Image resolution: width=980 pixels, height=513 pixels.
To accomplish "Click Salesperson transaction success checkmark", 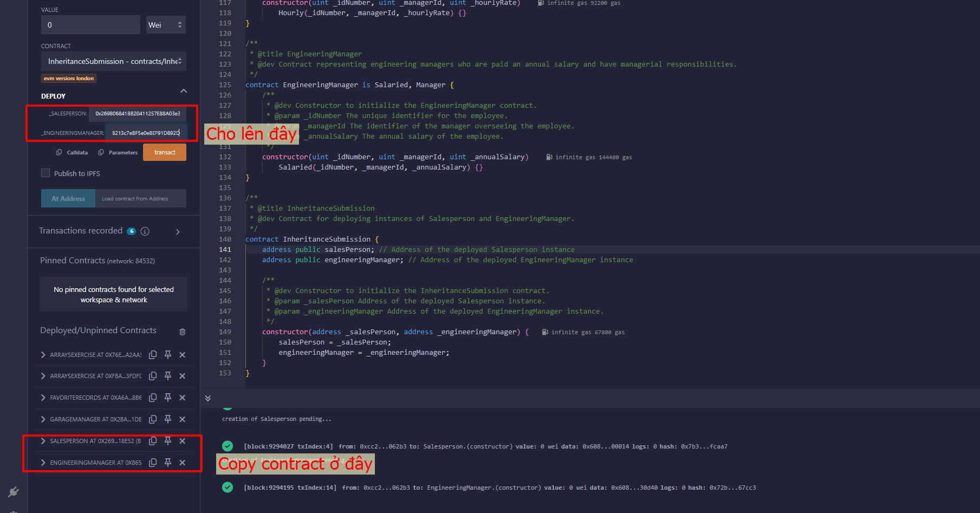I will (x=228, y=446).
